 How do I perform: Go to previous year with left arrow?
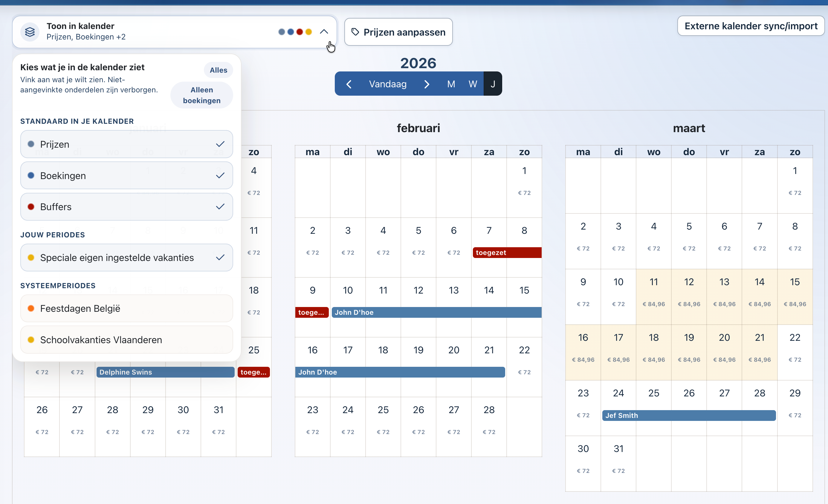[349, 84]
